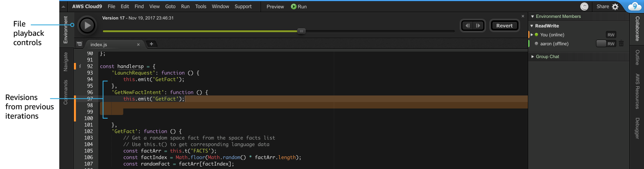This screenshot has height=169, width=644.
Task: Step forward to the next revision
Action: (478, 26)
